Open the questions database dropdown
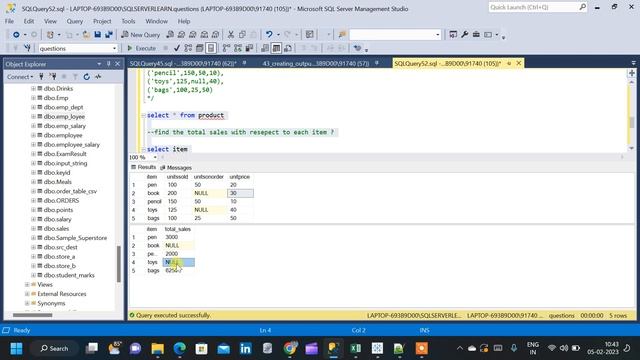 point(114,48)
